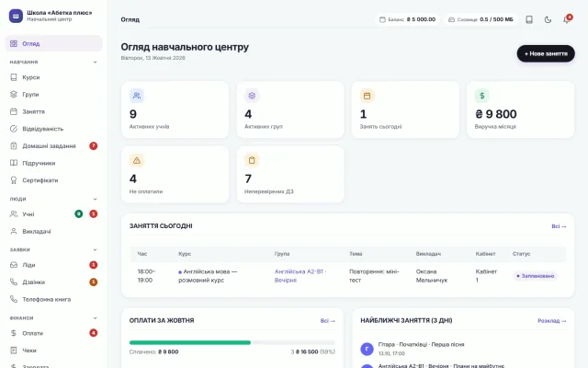Open Домашні завдання in the sidebar
The image size is (588, 368).
(x=53, y=145)
